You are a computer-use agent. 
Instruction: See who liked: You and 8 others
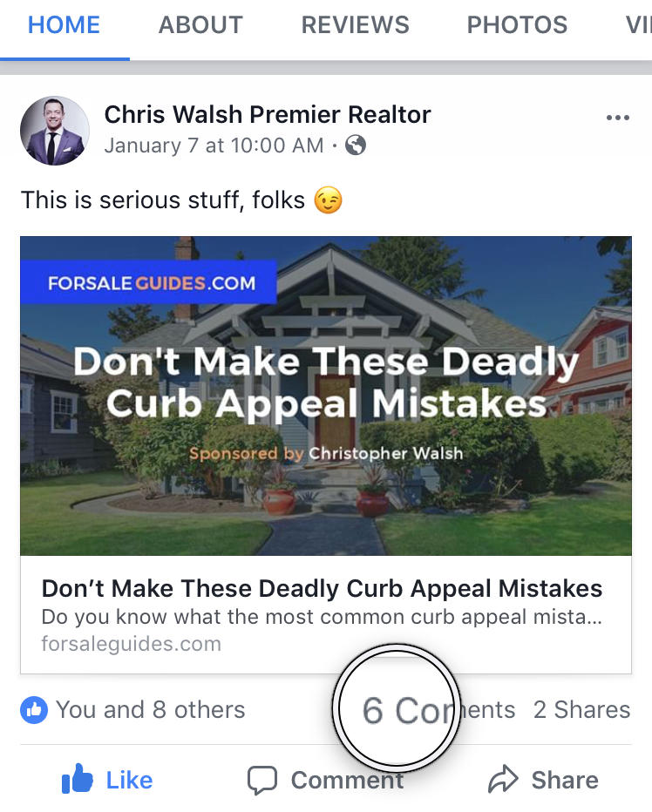[150, 709]
